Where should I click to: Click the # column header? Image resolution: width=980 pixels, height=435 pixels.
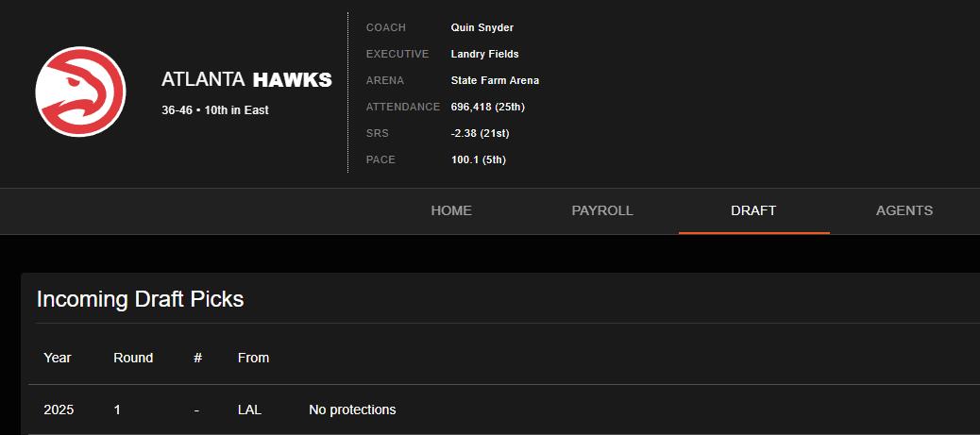pyautogui.click(x=197, y=358)
